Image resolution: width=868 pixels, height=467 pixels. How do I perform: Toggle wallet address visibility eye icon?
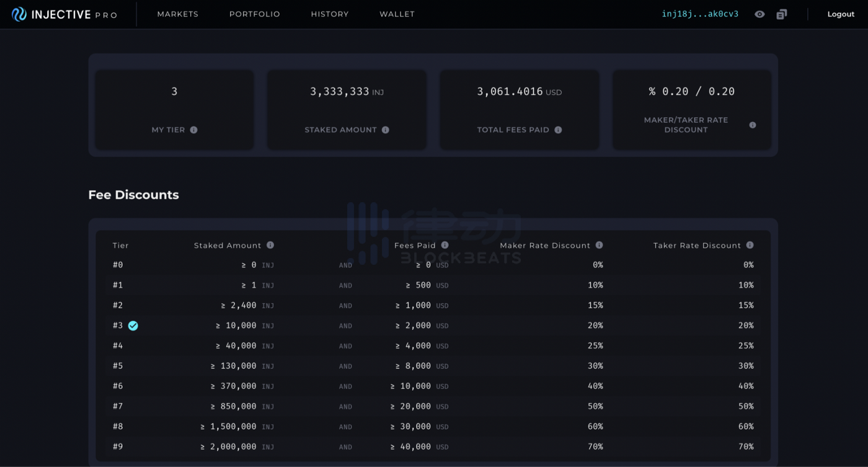(x=759, y=14)
